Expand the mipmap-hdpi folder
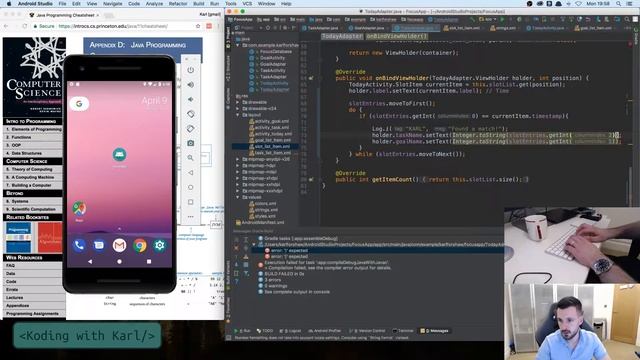Viewport: 640px width, 360px height. tap(238, 166)
